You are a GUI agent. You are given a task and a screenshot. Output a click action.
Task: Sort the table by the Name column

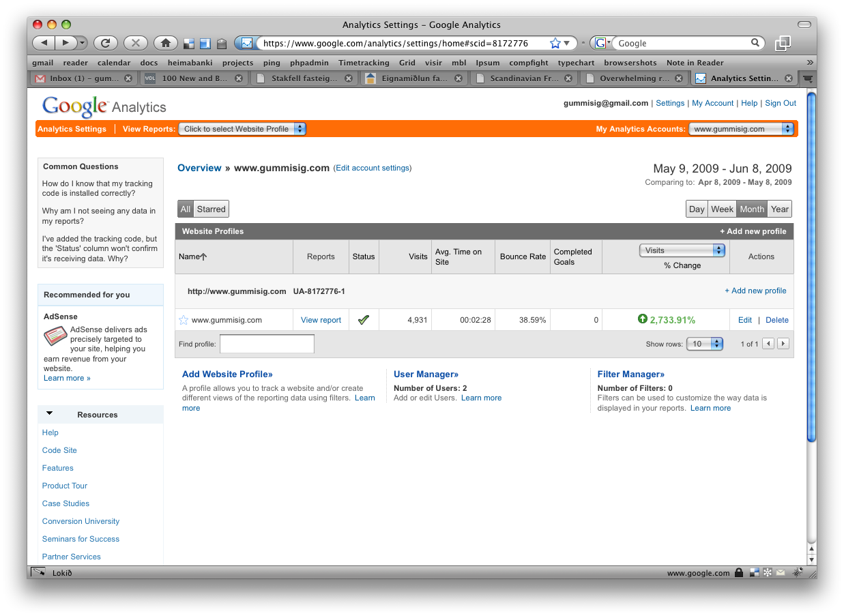pyautogui.click(x=192, y=256)
